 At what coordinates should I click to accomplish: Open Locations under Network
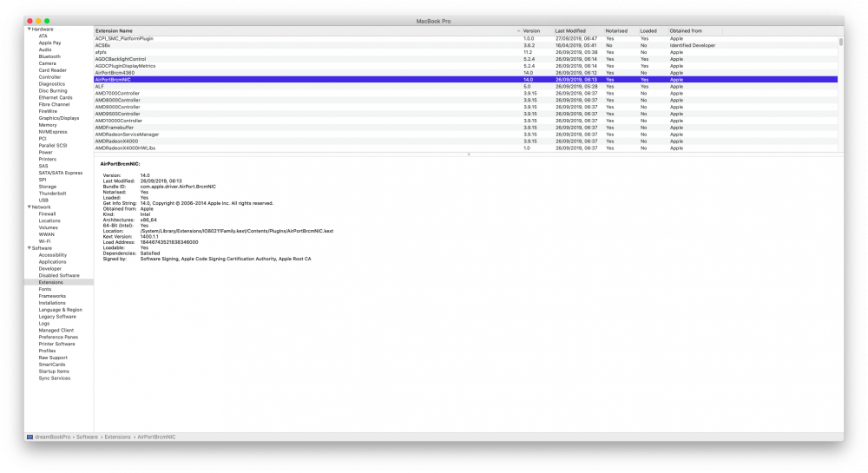pyautogui.click(x=49, y=220)
